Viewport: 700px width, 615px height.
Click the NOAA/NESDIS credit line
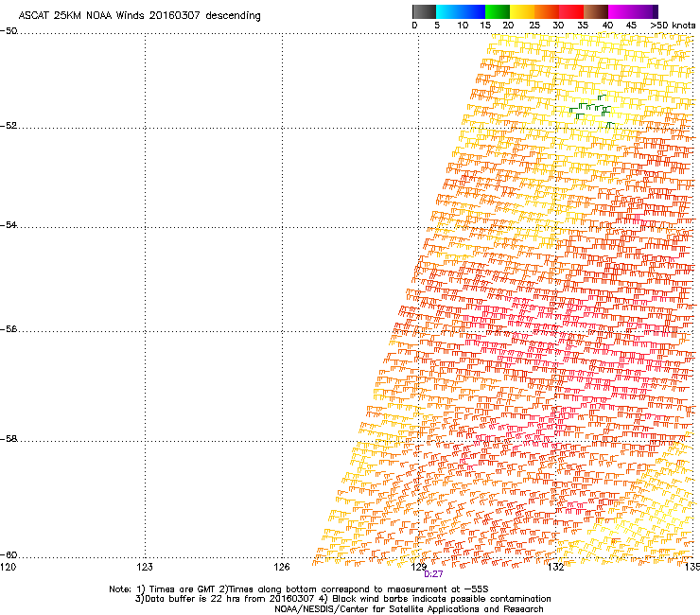(x=409, y=609)
